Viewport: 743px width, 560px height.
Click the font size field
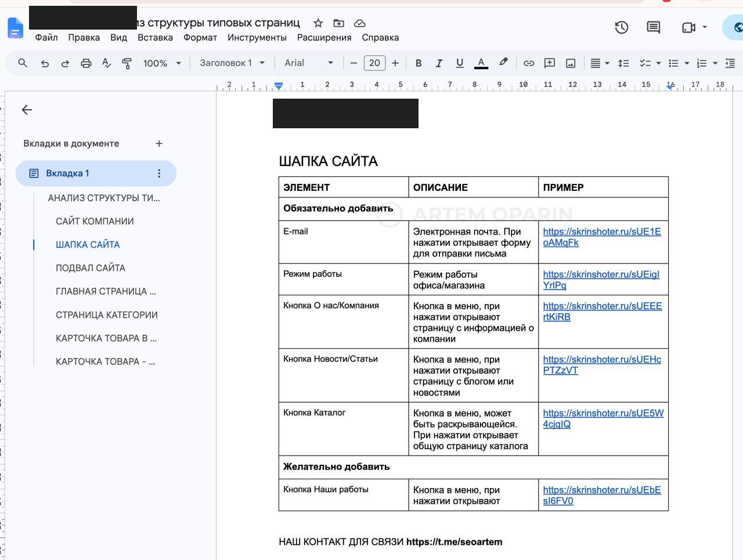point(374,63)
